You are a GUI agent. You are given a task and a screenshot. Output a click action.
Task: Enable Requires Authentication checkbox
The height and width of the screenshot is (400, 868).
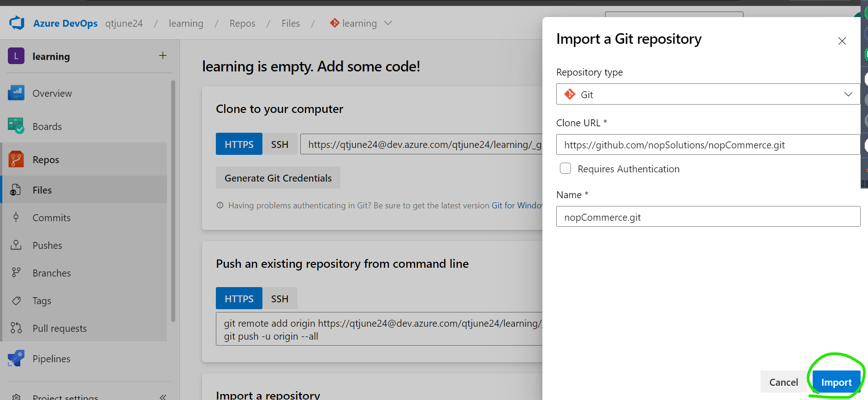[565, 168]
